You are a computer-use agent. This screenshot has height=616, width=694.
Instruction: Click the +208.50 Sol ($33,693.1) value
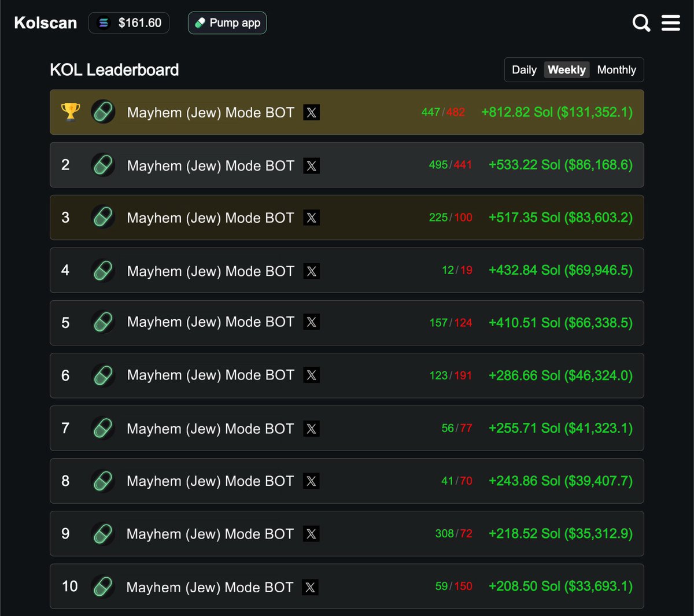tap(560, 586)
